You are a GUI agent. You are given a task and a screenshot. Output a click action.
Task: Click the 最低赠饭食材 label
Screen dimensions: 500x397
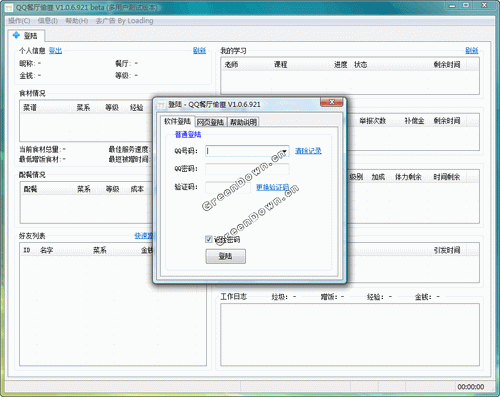click(42, 159)
